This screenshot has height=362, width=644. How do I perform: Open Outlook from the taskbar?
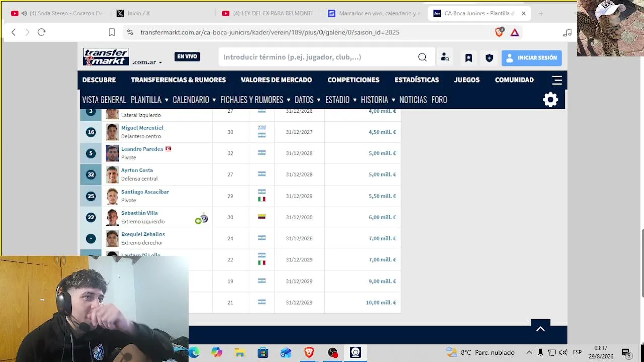(x=286, y=353)
